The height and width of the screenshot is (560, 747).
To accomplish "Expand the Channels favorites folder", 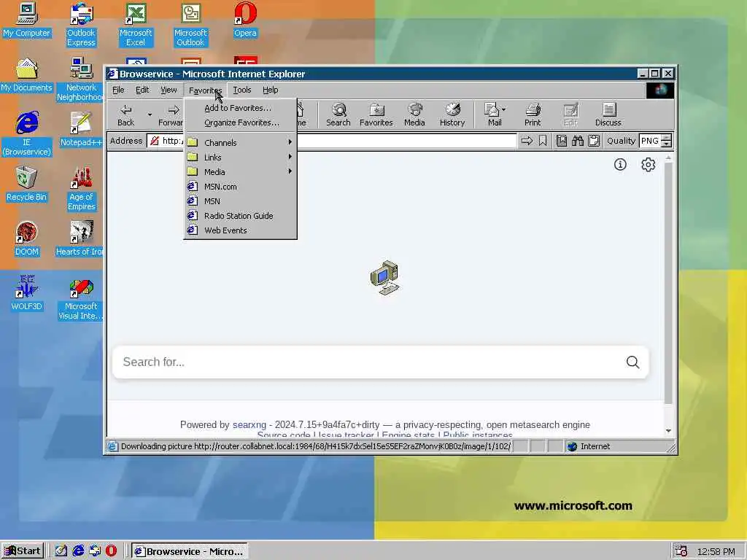I will [x=240, y=142].
